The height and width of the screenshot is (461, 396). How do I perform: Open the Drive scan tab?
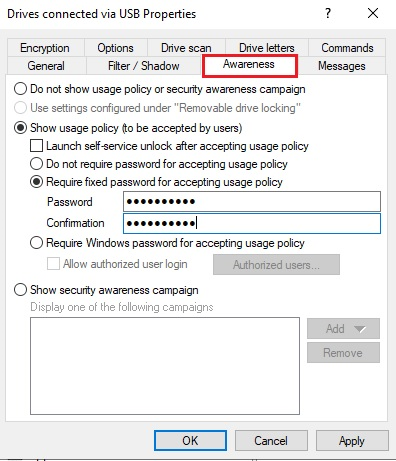[x=186, y=48]
